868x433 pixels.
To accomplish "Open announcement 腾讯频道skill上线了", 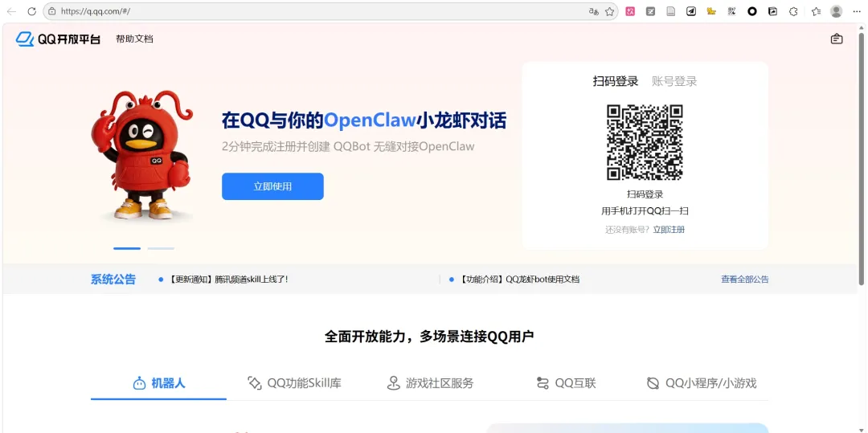I will pos(227,280).
